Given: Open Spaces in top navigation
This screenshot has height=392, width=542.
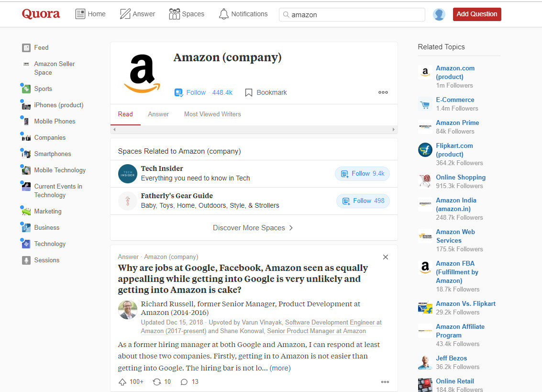Looking at the screenshot, I should pyautogui.click(x=187, y=14).
